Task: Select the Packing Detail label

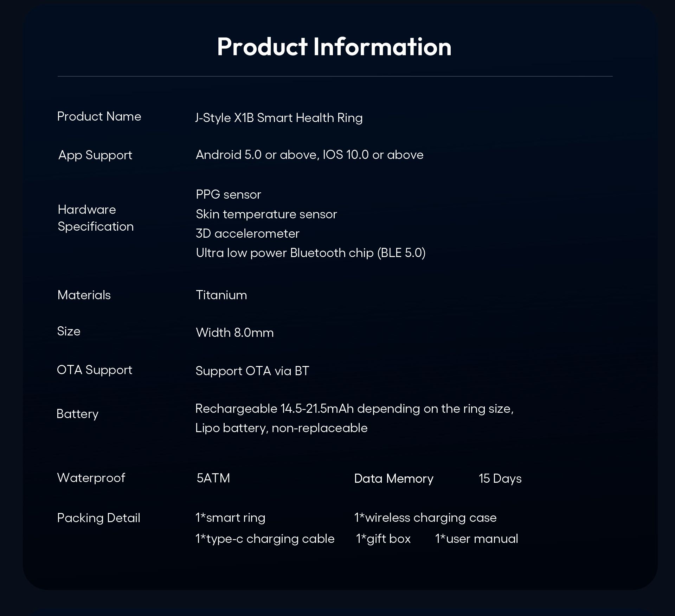Action: click(x=98, y=518)
